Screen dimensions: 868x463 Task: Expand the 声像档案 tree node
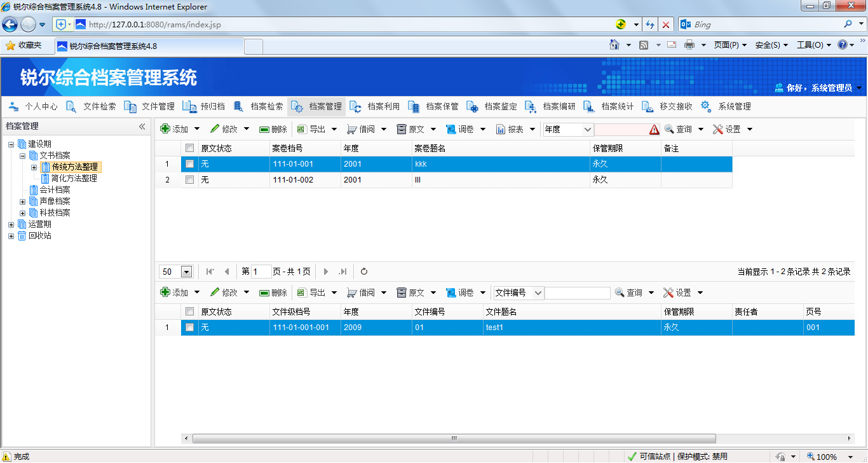22,201
